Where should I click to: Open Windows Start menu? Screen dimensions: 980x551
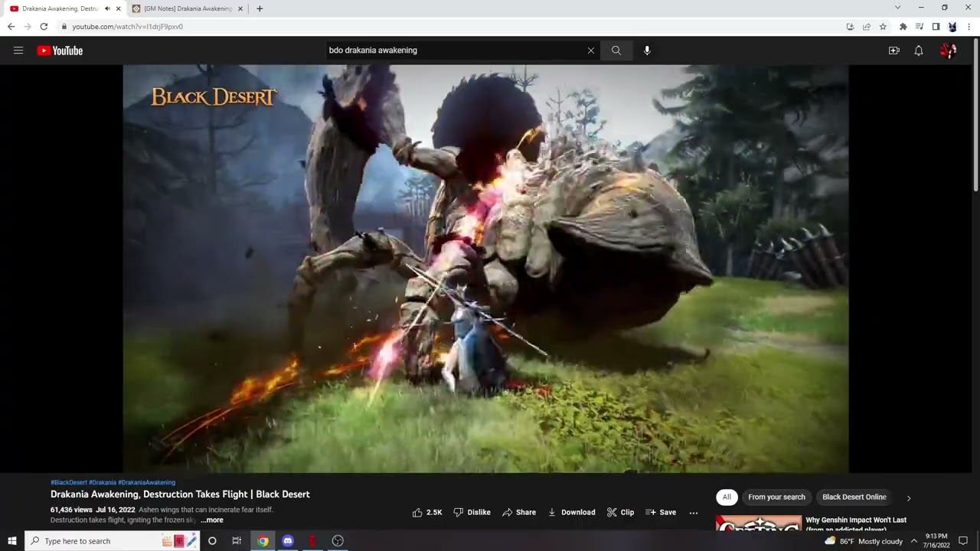(x=12, y=541)
